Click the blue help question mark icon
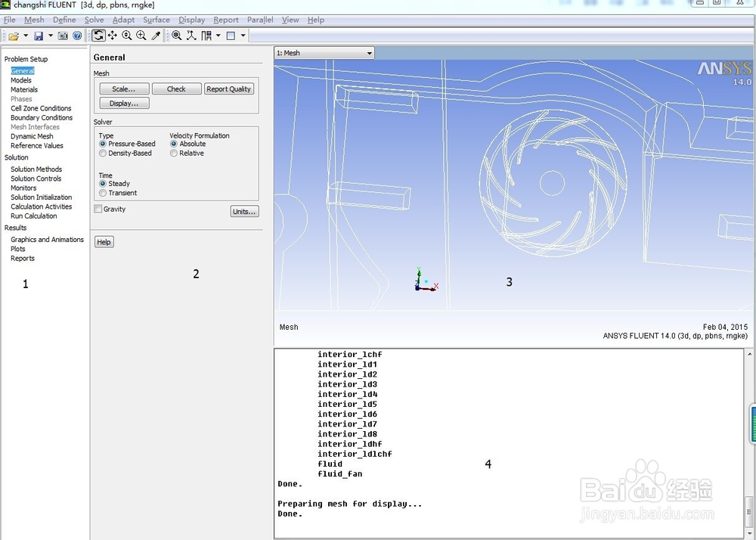This screenshot has width=756, height=540. pos(77,36)
